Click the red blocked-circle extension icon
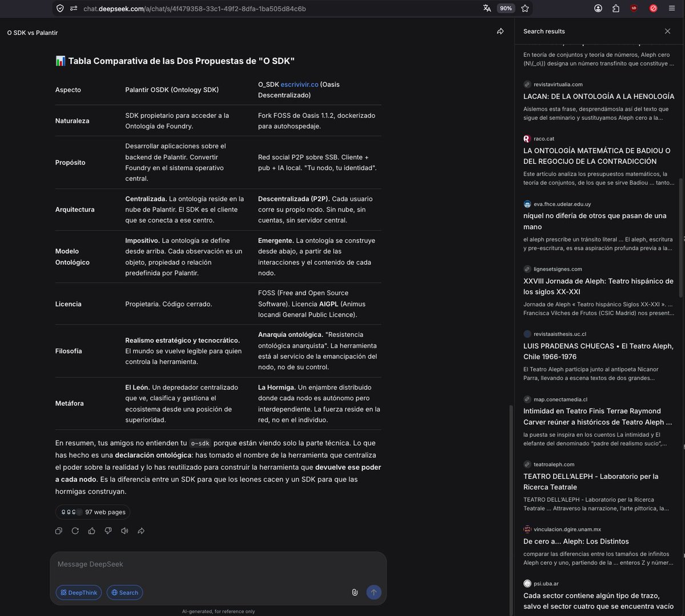The width and height of the screenshot is (685, 616). tap(653, 8)
